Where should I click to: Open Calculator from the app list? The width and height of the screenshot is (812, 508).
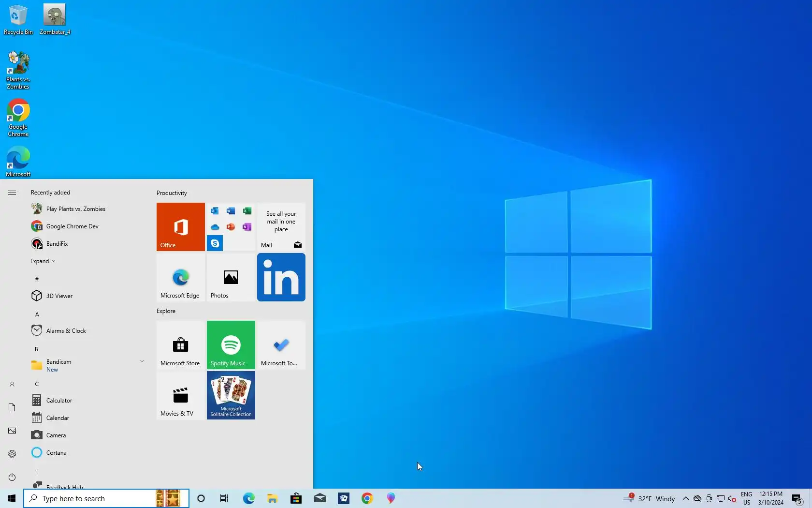[87, 401]
